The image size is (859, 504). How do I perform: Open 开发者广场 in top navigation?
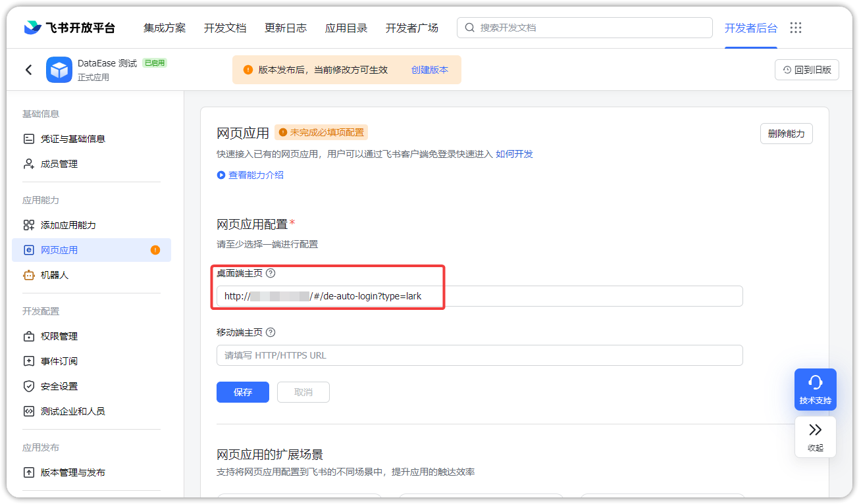tap(412, 28)
